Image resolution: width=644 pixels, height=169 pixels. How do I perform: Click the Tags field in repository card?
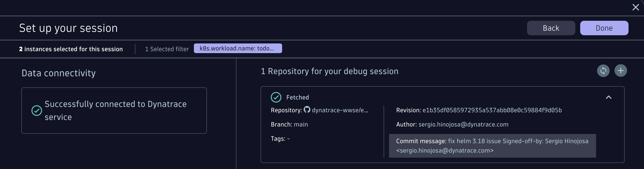(x=280, y=139)
